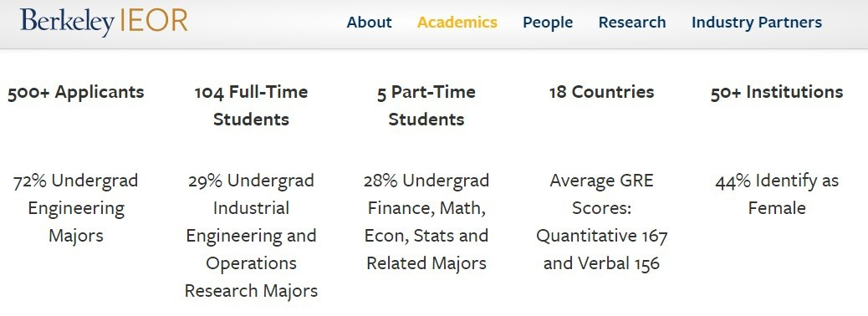Screen dimensions: 868x316
Task: Click the Berkeley IEOR logo
Action: (x=104, y=22)
